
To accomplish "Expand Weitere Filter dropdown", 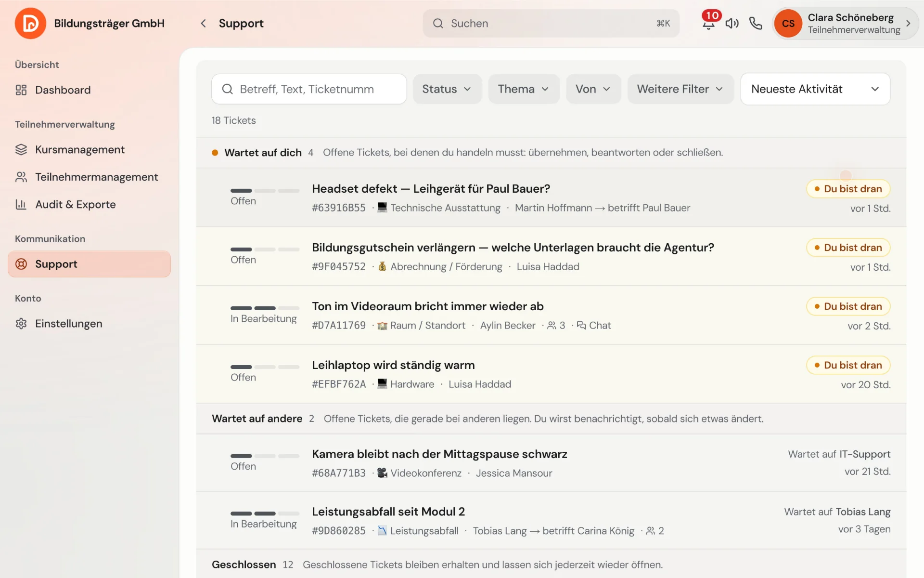I will coord(680,89).
